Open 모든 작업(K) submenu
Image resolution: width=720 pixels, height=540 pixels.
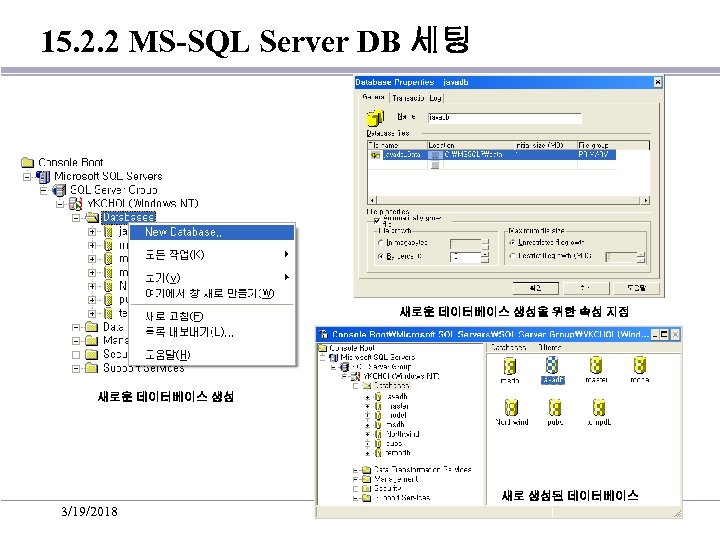[212, 254]
